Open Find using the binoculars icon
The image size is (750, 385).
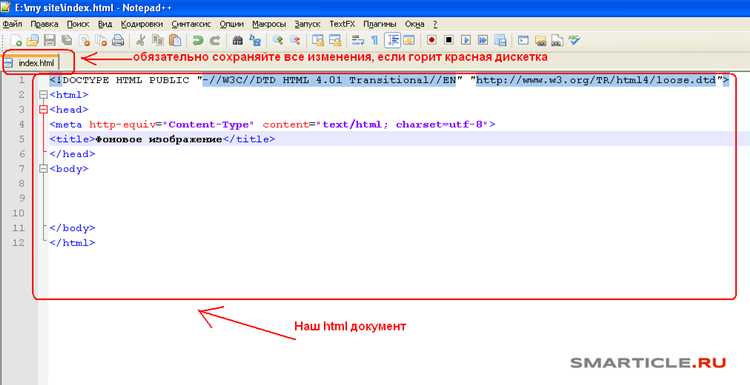pyautogui.click(x=237, y=41)
